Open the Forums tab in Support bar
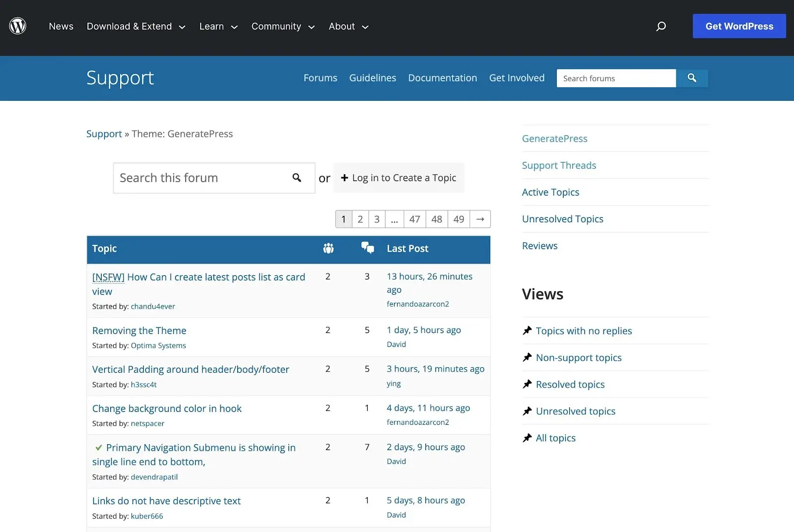The image size is (794, 532). (x=320, y=78)
